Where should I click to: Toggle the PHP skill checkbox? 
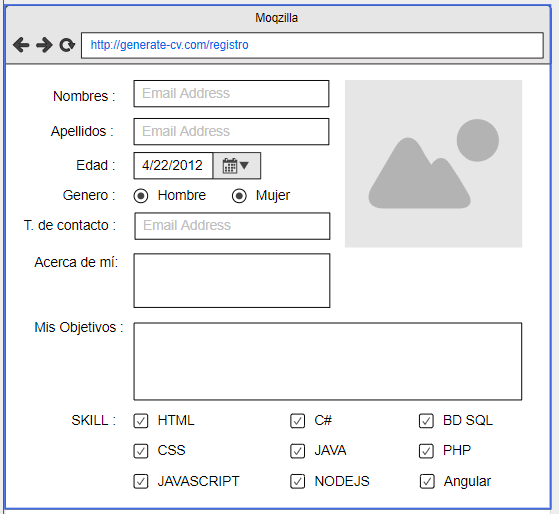426,451
